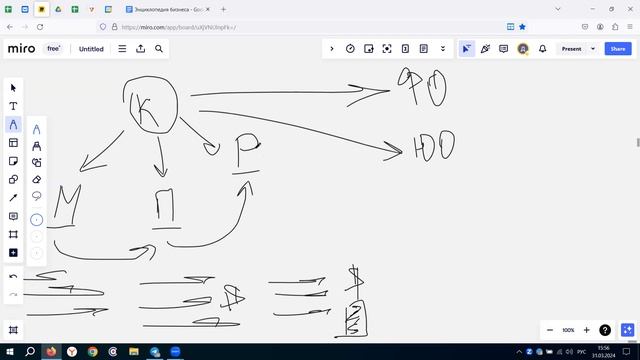The height and width of the screenshot is (360, 640).
Task: Open the focus bracket toolbar icon
Action: [x=387, y=49]
